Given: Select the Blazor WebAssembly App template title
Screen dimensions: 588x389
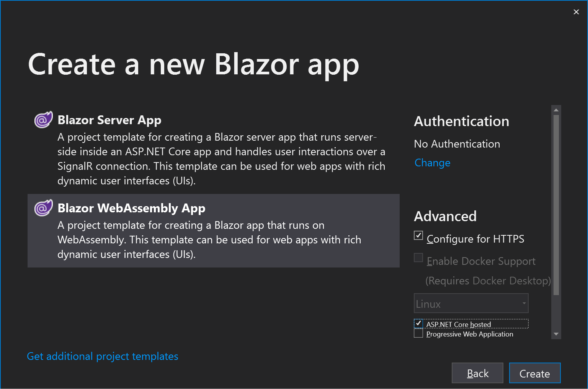Looking at the screenshot, I should pyautogui.click(x=131, y=208).
